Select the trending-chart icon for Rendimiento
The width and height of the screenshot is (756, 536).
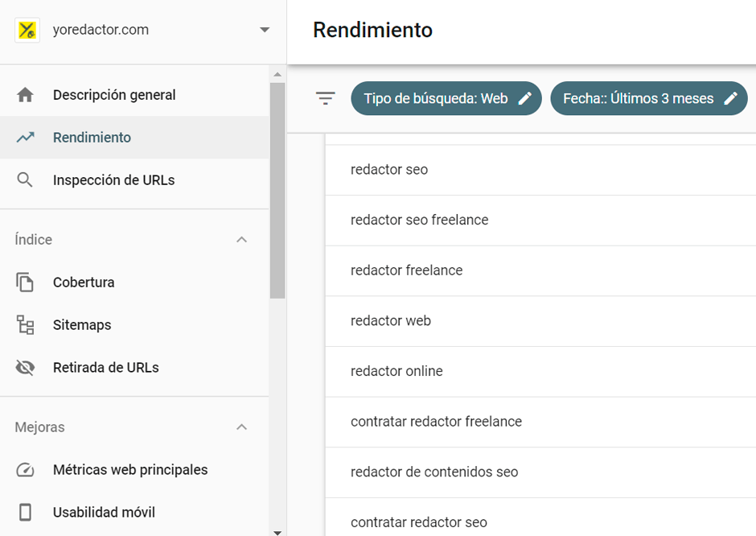click(x=25, y=137)
